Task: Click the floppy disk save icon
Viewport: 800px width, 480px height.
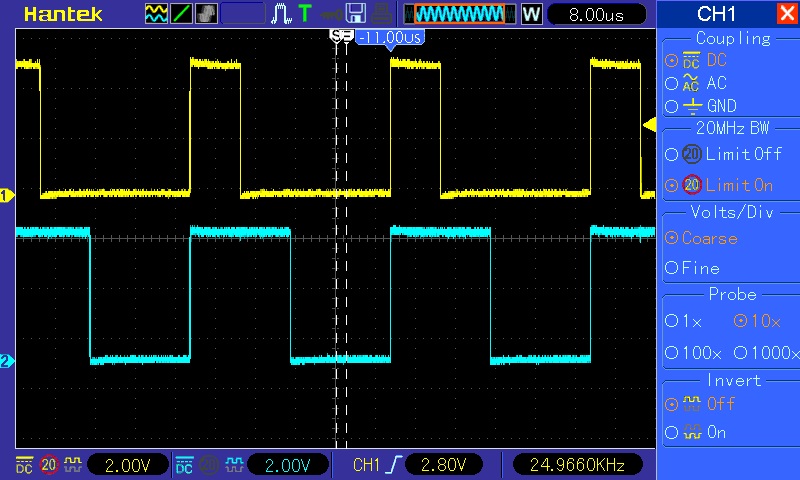Action: [x=356, y=14]
